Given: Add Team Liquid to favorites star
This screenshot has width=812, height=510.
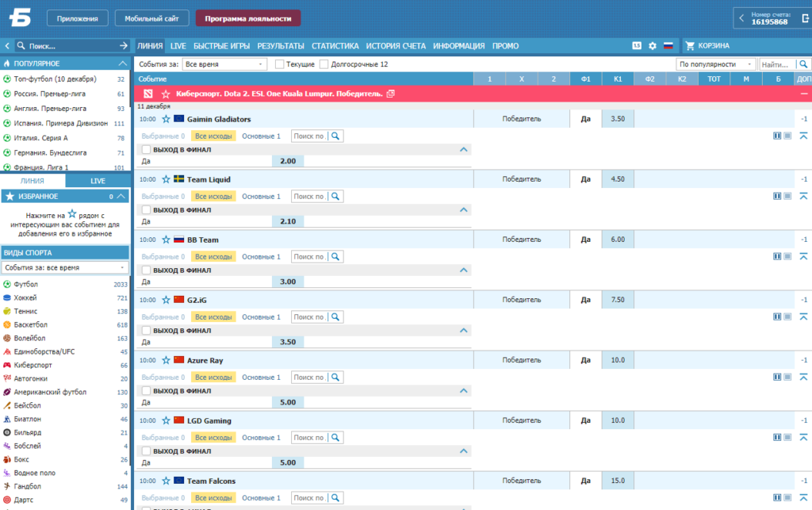Looking at the screenshot, I should [166, 179].
